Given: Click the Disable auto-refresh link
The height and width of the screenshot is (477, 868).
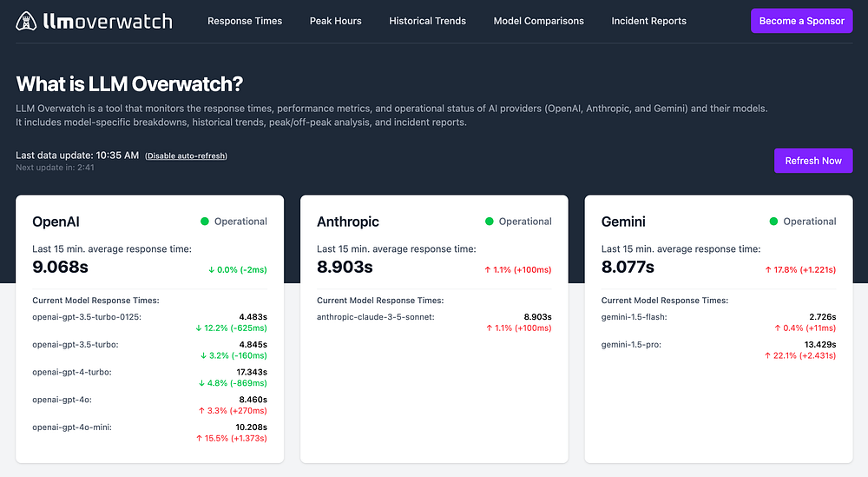Looking at the screenshot, I should [186, 156].
